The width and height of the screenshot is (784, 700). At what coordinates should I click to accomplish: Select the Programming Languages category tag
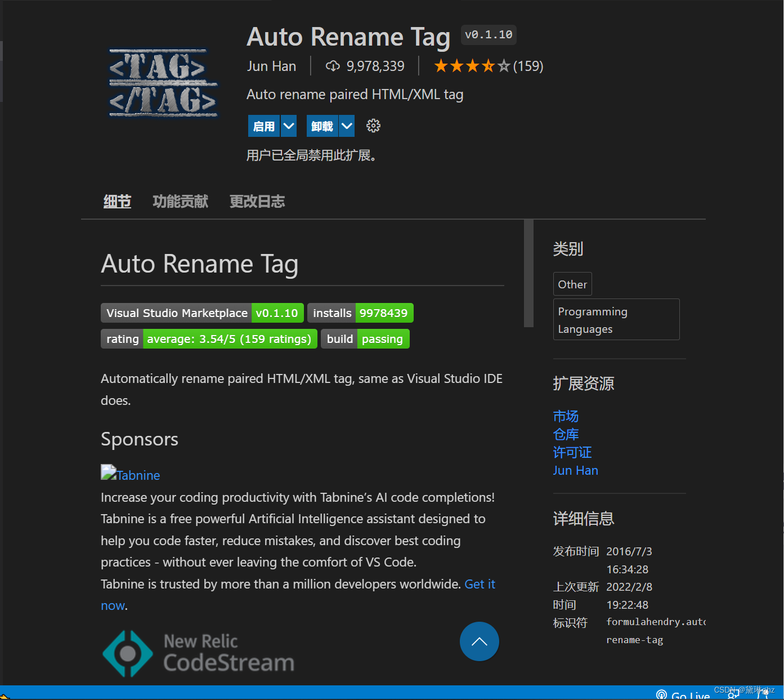(x=616, y=319)
